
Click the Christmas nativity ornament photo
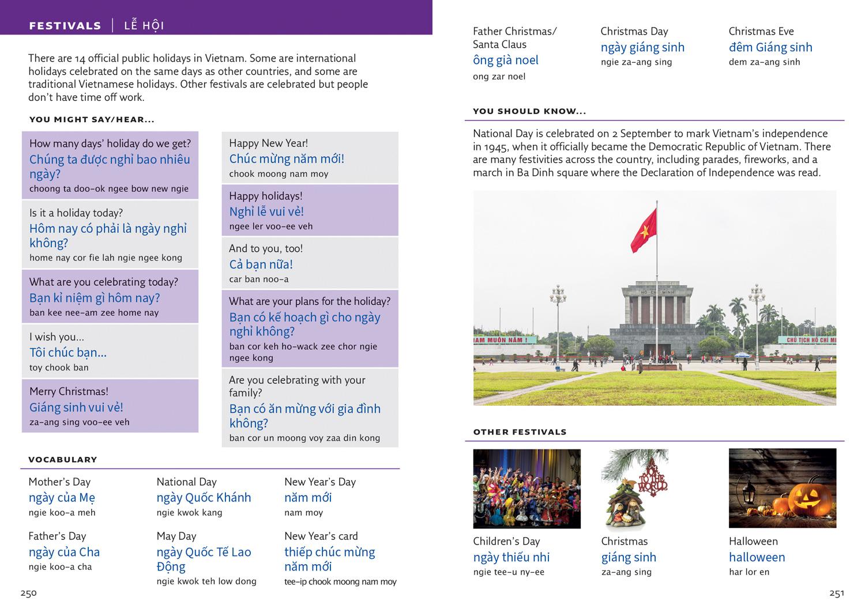(634, 489)
